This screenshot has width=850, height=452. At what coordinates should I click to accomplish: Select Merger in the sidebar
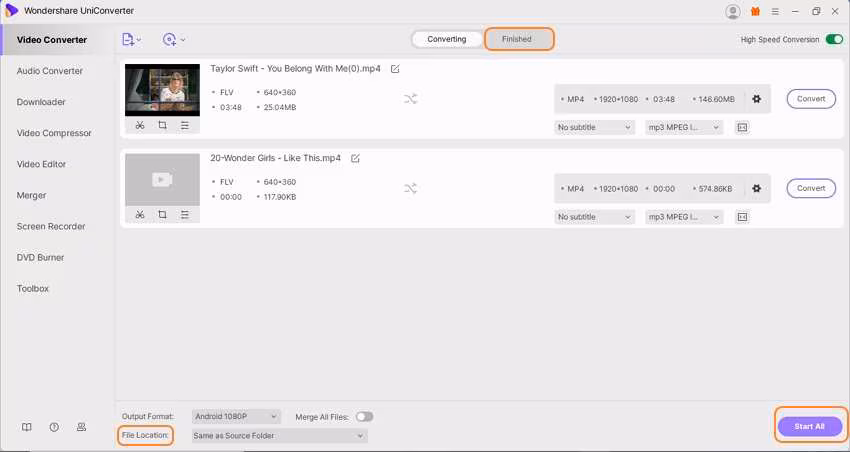pos(31,195)
